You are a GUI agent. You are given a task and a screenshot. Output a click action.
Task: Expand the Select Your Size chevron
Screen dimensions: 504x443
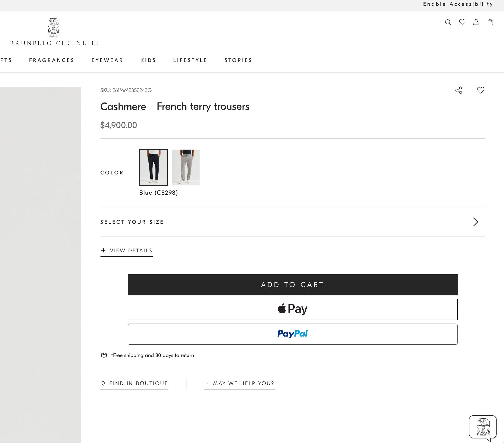pos(476,222)
